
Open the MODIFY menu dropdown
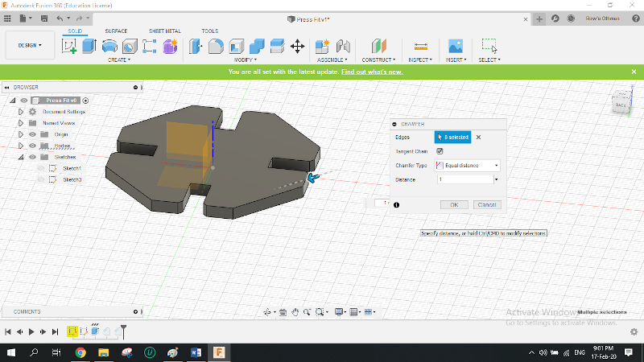[x=246, y=60]
